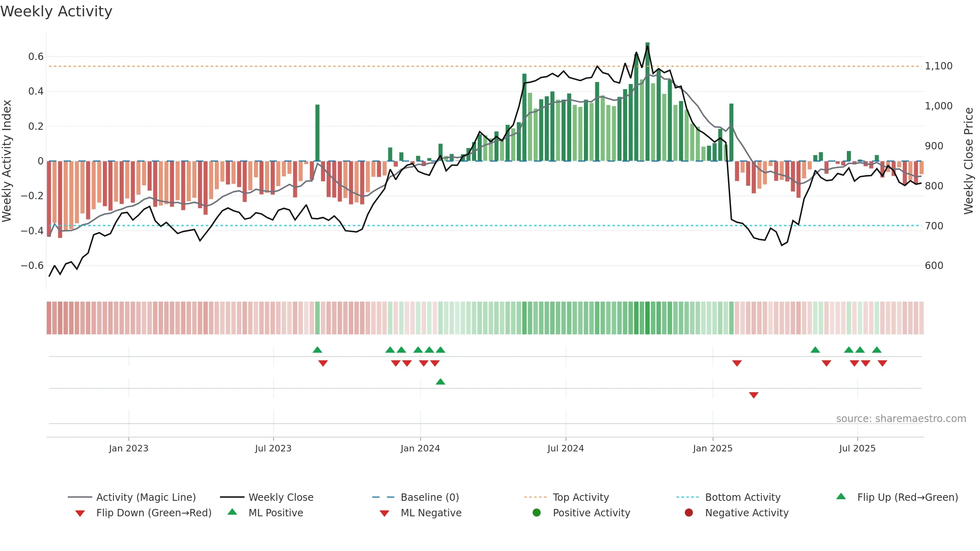Click the 600 price axis label
Image resolution: width=980 pixels, height=551 pixels.
coord(934,265)
